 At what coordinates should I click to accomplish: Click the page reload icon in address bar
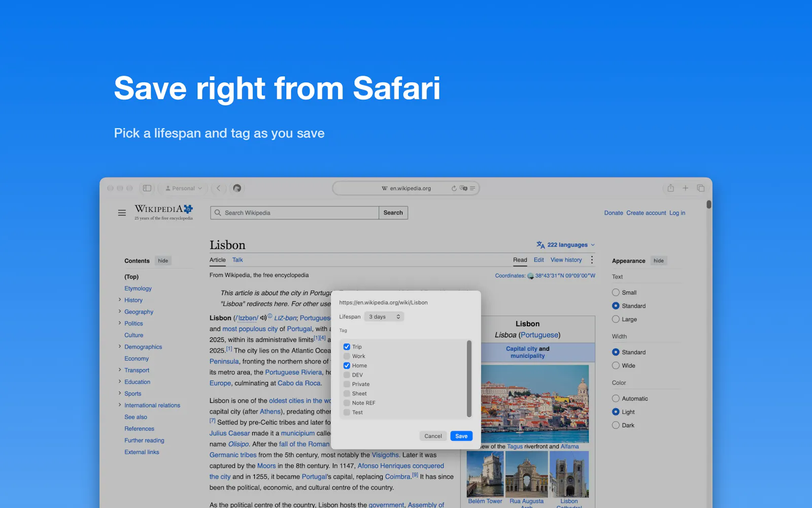tap(454, 188)
